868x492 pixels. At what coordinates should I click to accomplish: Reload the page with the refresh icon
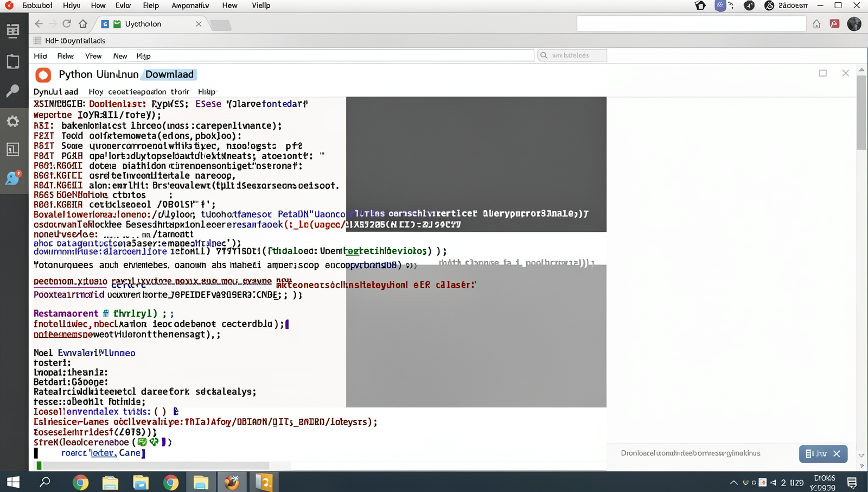67,24
